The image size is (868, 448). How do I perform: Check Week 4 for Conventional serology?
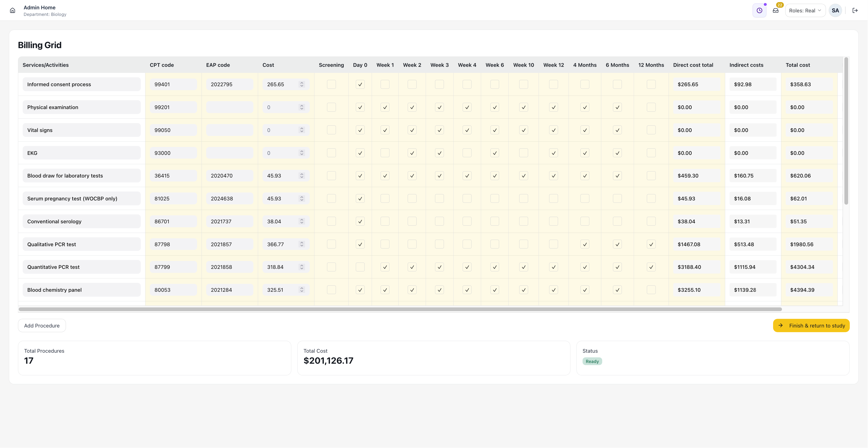(467, 221)
